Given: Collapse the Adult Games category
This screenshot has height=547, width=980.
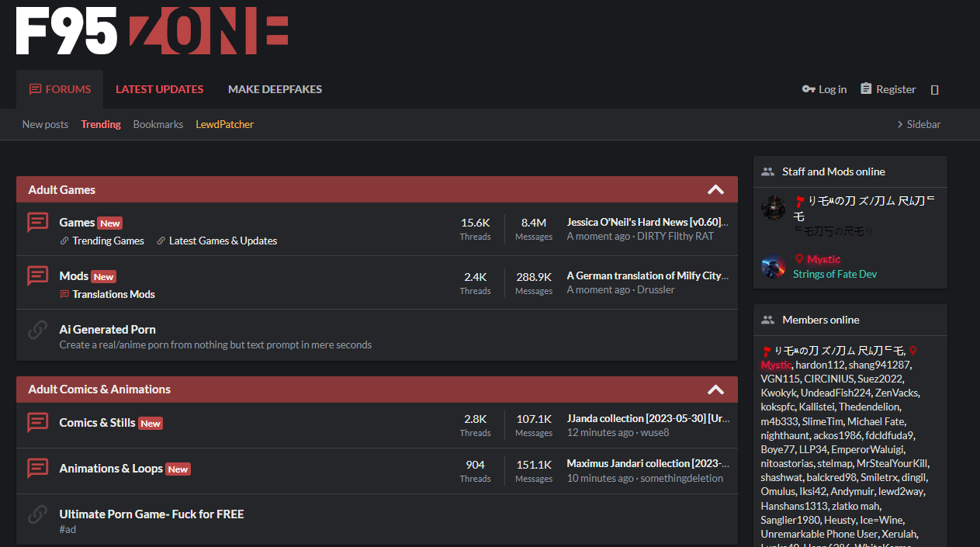Looking at the screenshot, I should (x=715, y=189).
